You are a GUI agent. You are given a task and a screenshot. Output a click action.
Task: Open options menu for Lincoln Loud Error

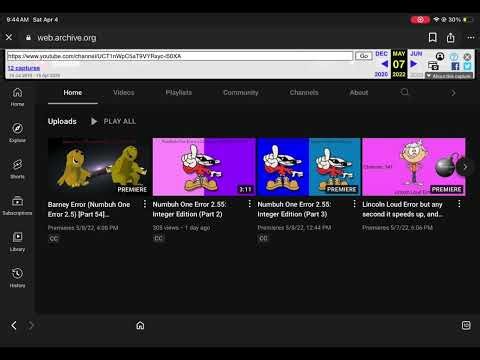point(459,204)
